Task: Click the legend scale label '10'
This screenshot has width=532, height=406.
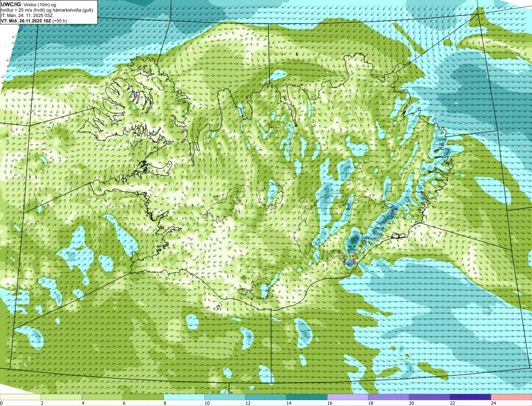Action: [207, 403]
